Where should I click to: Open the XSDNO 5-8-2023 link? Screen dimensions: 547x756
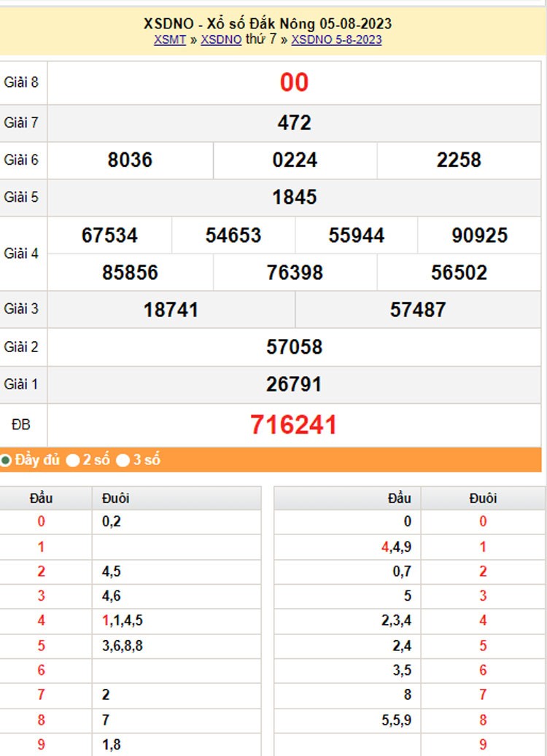[336, 40]
